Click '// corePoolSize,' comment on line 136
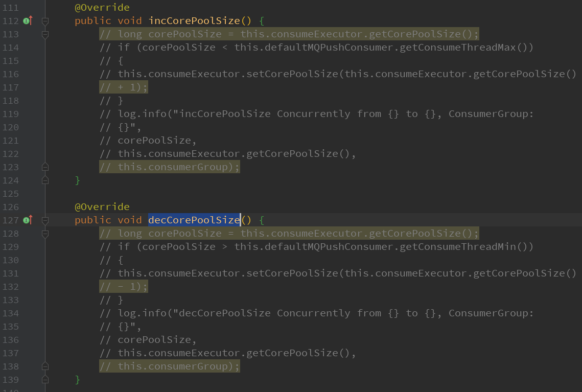 (148, 340)
